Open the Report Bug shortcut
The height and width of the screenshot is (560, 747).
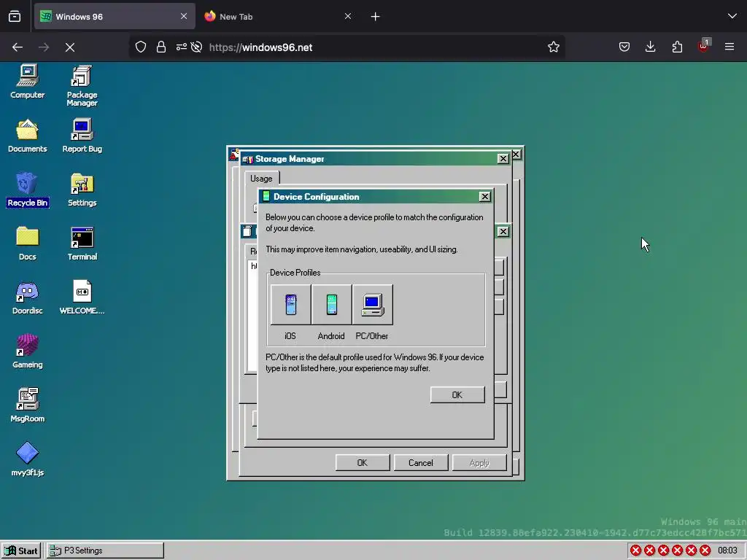(82, 136)
